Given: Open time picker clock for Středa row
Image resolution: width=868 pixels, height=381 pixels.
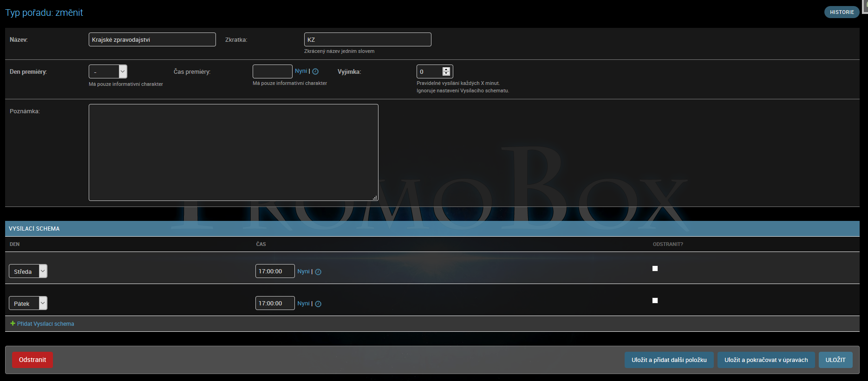Looking at the screenshot, I should (318, 272).
